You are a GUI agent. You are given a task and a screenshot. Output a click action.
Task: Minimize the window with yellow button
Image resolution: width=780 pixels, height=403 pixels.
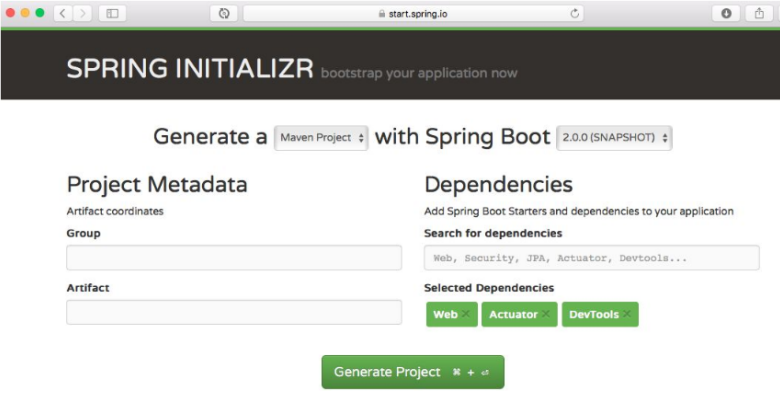25,13
